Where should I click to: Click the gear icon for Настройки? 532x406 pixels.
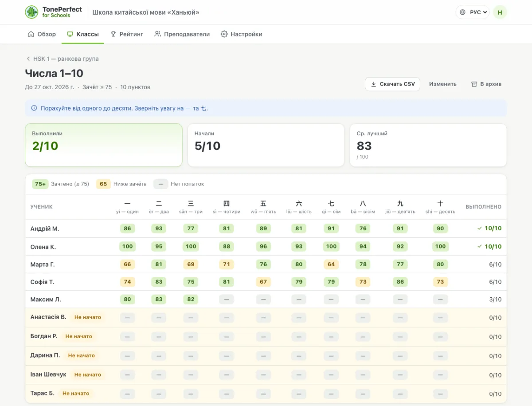point(224,34)
